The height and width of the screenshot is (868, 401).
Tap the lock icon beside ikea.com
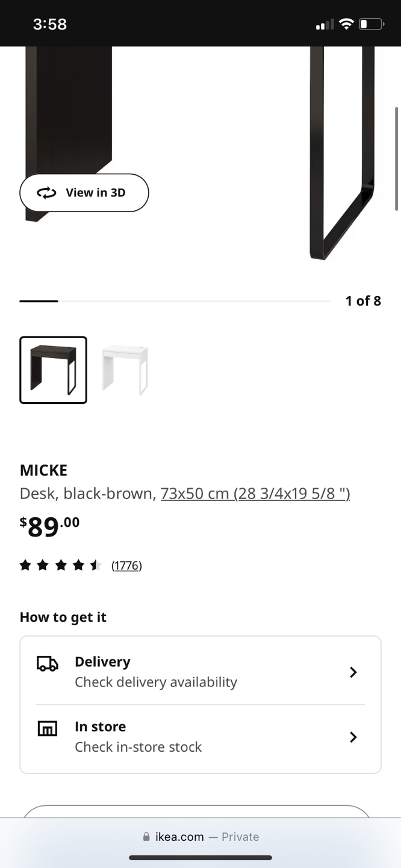[x=146, y=837]
